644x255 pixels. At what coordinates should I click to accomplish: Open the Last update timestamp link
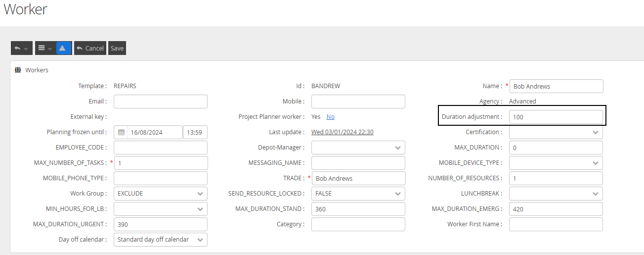click(342, 132)
